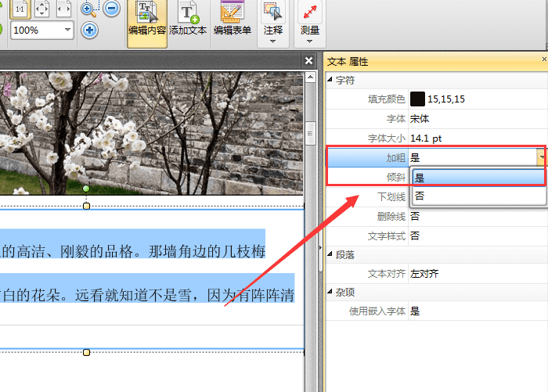Viewport: 548px width, 392px height.
Task: Click the bottom text box resize handle
Action: point(86,352)
